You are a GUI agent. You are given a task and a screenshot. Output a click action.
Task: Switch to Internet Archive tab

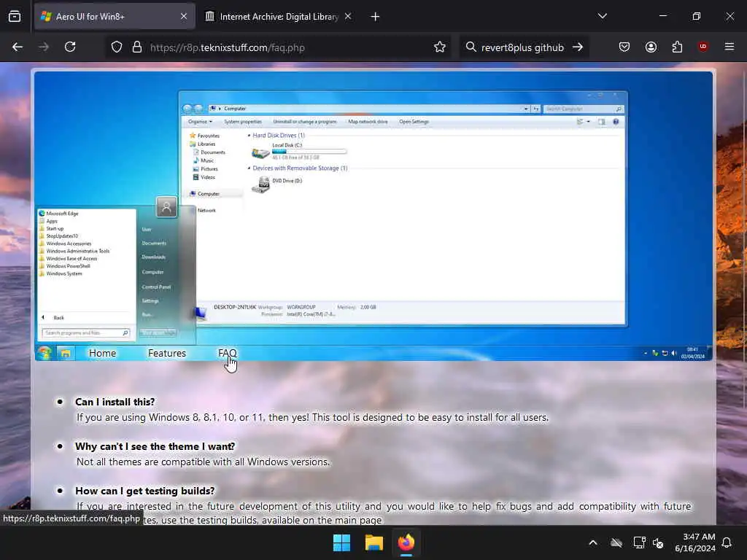[279, 17]
